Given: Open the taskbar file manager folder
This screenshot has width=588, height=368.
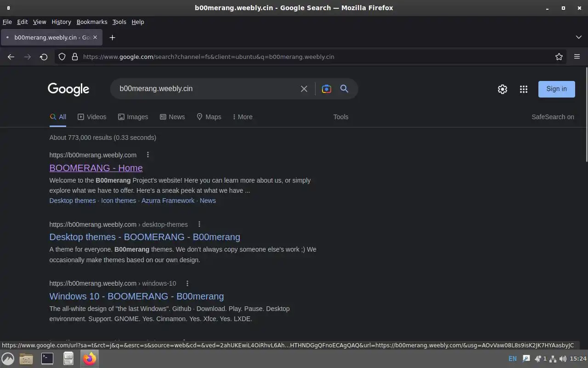Looking at the screenshot, I should 26,358.
